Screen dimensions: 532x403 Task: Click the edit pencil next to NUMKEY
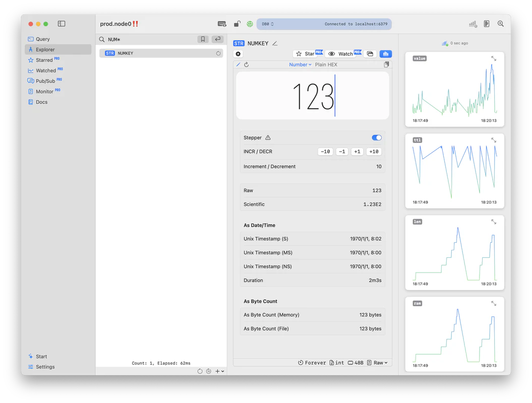[x=274, y=44]
